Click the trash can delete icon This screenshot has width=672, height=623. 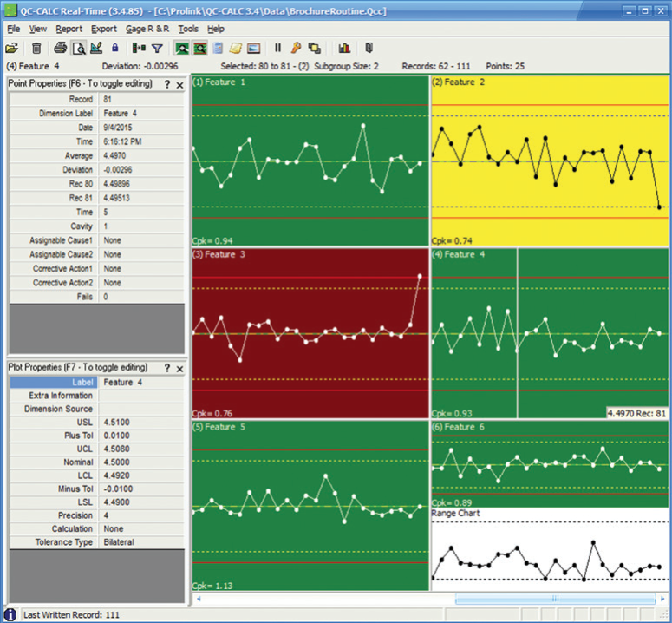click(x=37, y=48)
